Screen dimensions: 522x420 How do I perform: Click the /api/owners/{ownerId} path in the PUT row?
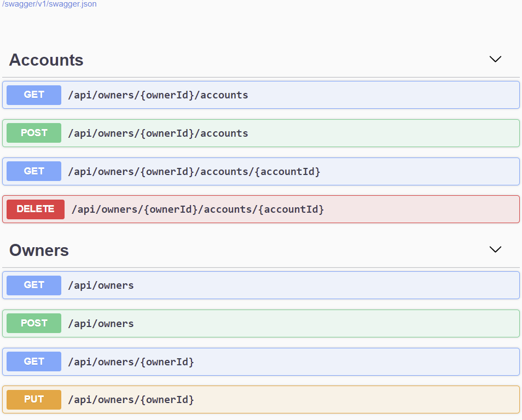pos(131,400)
